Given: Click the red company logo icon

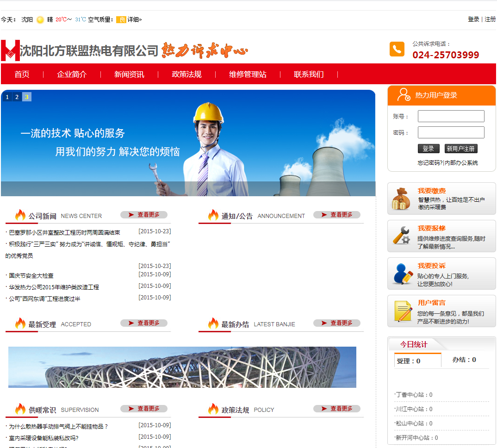Looking at the screenshot, I should tap(10, 50).
